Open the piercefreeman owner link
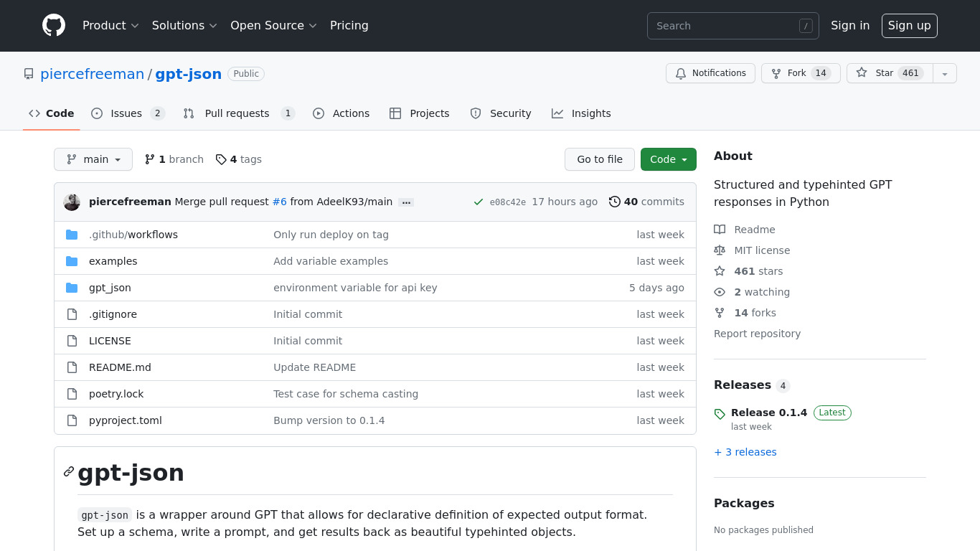Image resolution: width=980 pixels, height=551 pixels. (x=93, y=74)
